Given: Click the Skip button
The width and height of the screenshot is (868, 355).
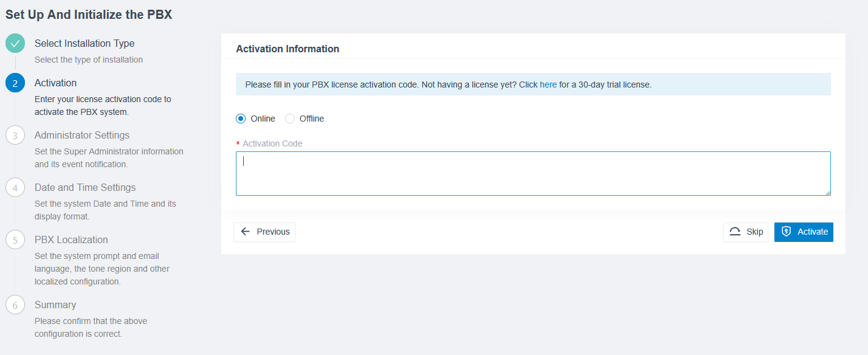Looking at the screenshot, I should point(746,232).
